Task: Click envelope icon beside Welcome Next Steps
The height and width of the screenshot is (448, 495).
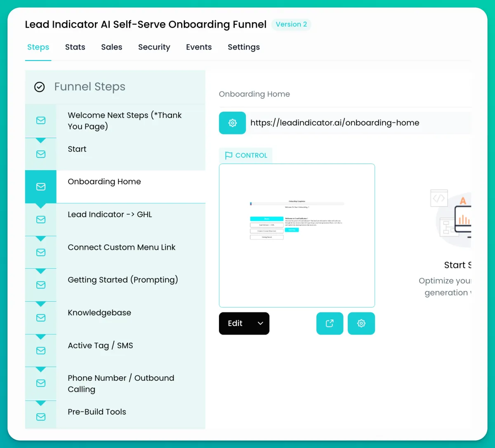Action: (41, 121)
